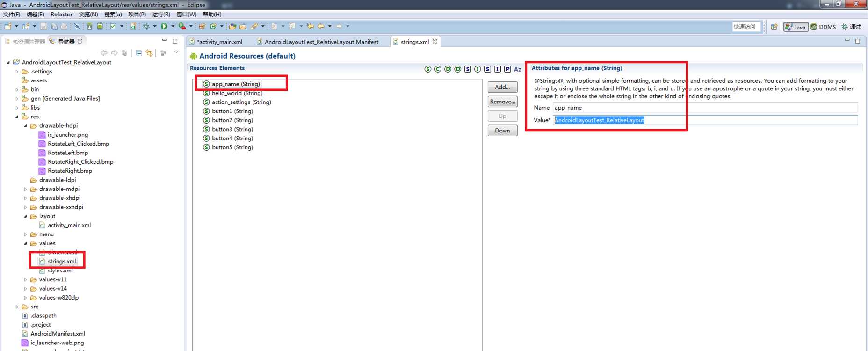Screen dimensions: 868x351
Task: Select action_settings (String) resource
Action: (x=237, y=102)
